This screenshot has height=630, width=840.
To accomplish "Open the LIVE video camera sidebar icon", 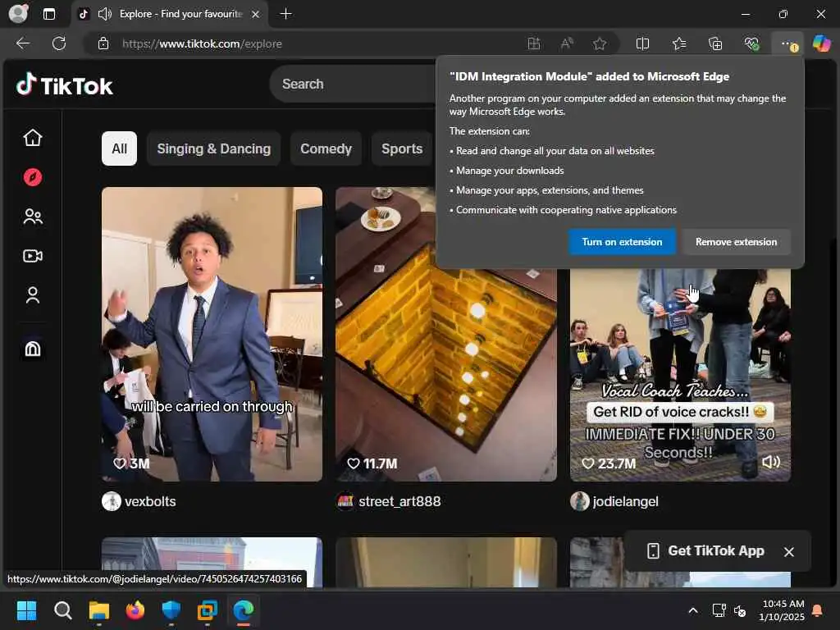I will pos(33,256).
